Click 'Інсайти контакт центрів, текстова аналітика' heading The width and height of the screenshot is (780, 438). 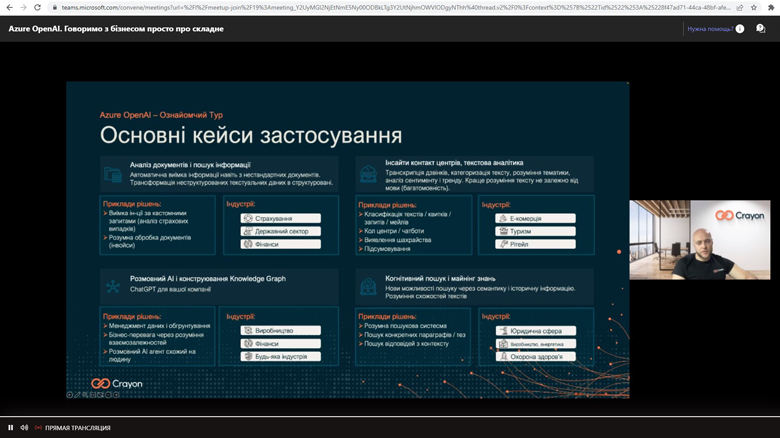454,163
